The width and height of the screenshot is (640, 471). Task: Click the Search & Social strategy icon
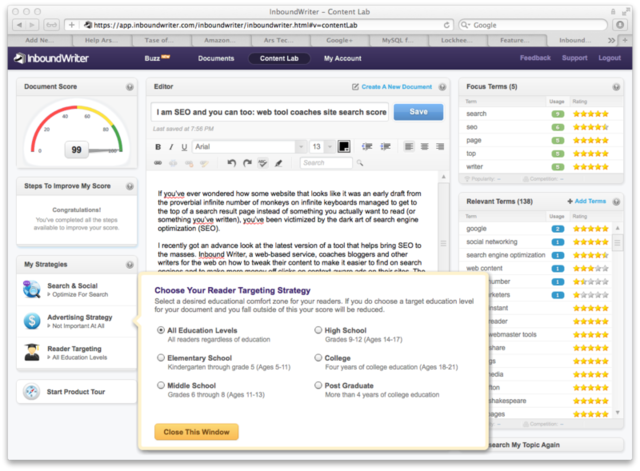[x=32, y=289]
